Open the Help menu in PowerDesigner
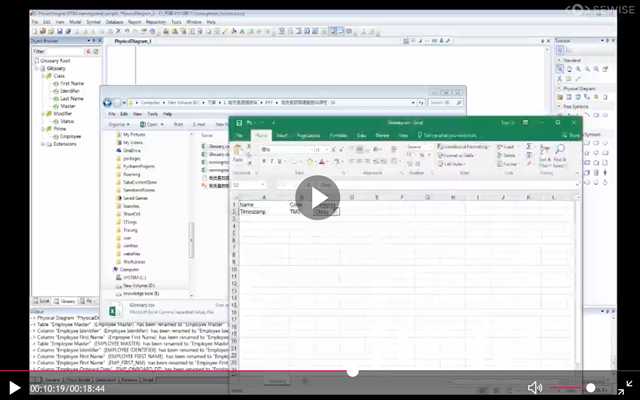640x400 pixels. coord(211,22)
